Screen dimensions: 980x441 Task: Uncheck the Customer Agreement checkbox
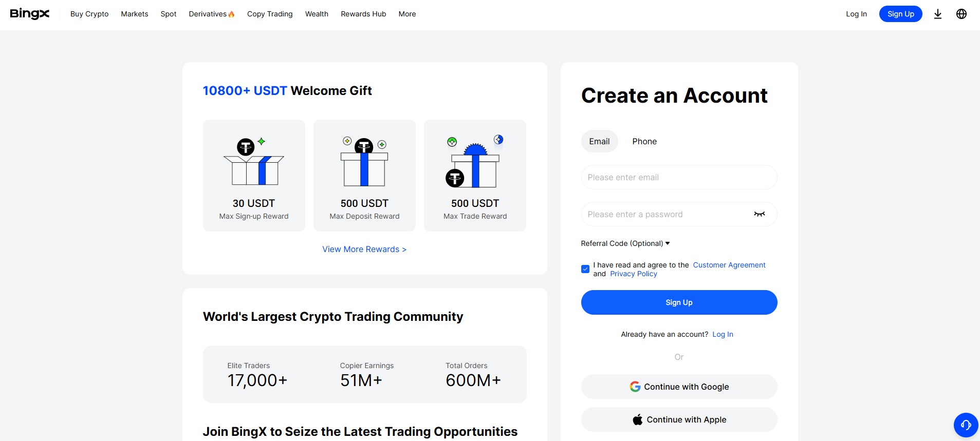(585, 269)
